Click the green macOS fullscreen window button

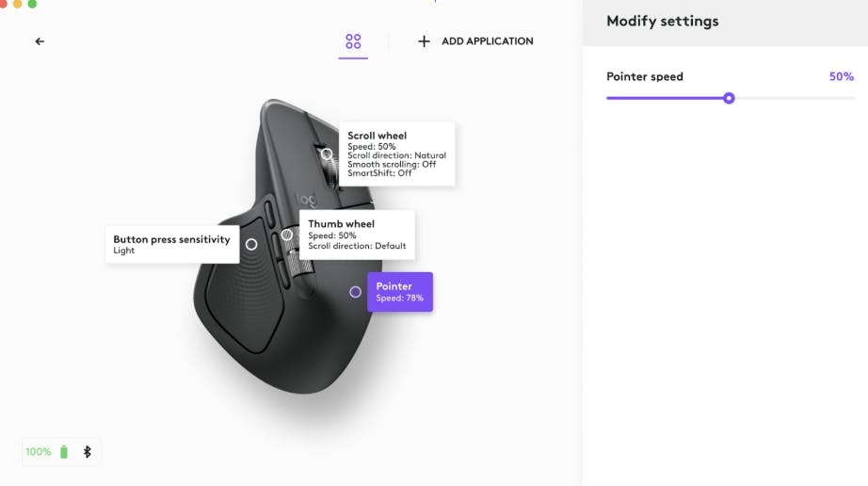pyautogui.click(x=32, y=4)
